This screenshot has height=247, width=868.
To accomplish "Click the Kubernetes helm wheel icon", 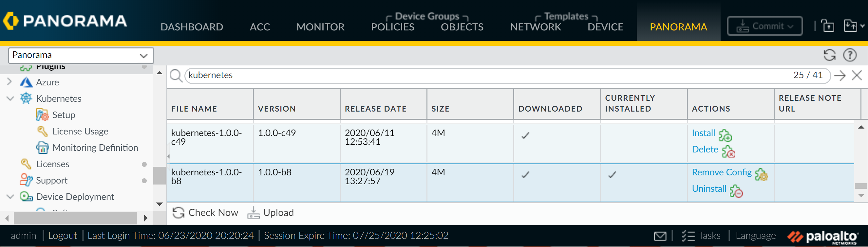I will point(26,98).
